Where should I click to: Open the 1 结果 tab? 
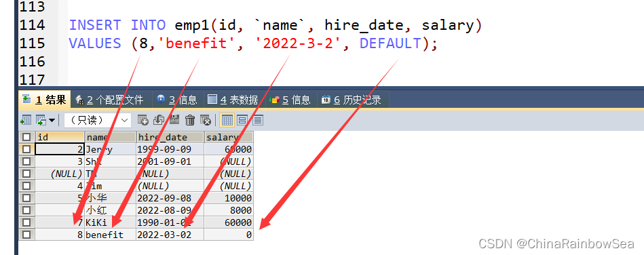44,100
